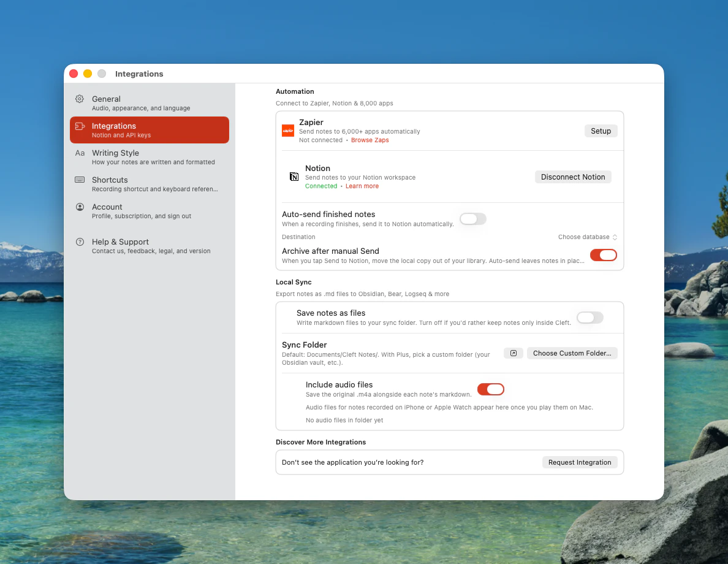Image resolution: width=728 pixels, height=564 pixels.
Task: Click the yellow minimize window button
Action: 87,74
